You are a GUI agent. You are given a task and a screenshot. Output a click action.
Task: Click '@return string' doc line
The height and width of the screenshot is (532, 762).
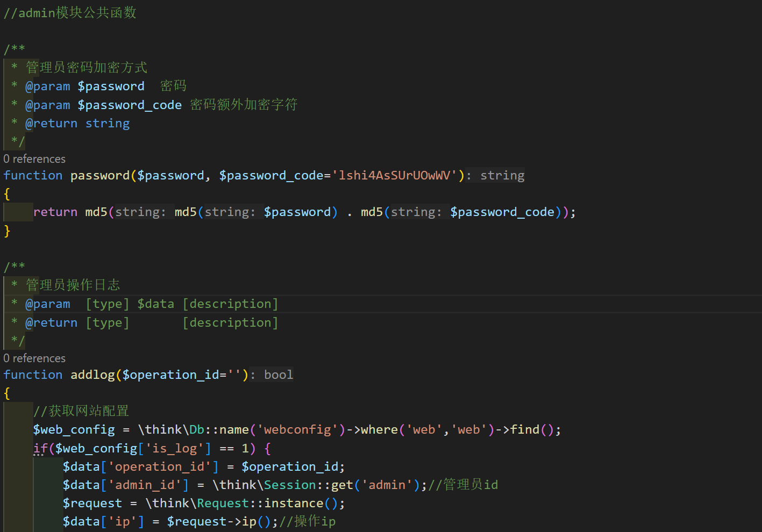(77, 124)
